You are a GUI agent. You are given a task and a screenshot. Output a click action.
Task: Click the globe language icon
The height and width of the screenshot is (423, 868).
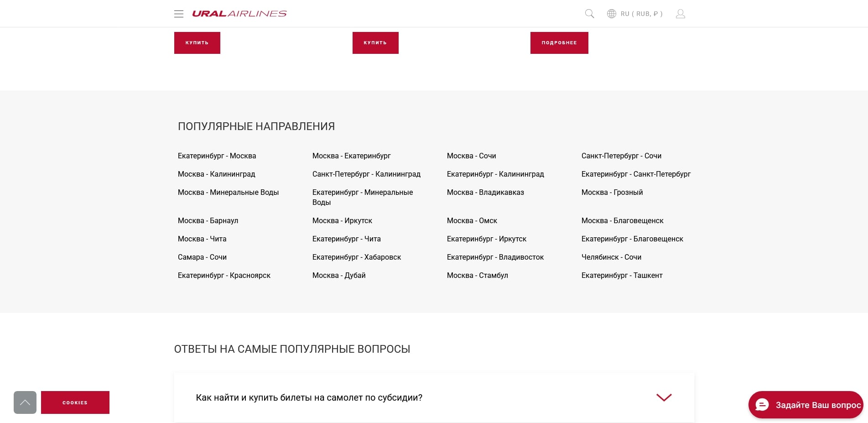611,14
